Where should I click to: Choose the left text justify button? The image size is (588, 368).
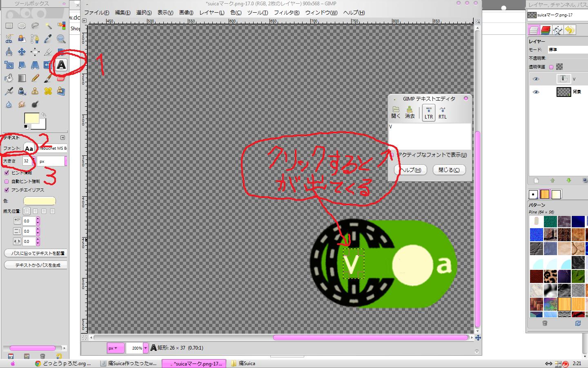pos(27,211)
